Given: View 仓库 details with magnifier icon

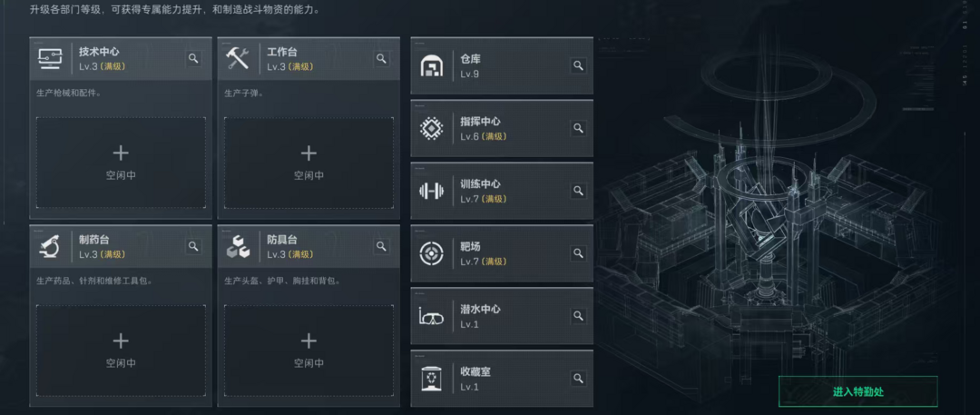Looking at the screenshot, I should [578, 65].
